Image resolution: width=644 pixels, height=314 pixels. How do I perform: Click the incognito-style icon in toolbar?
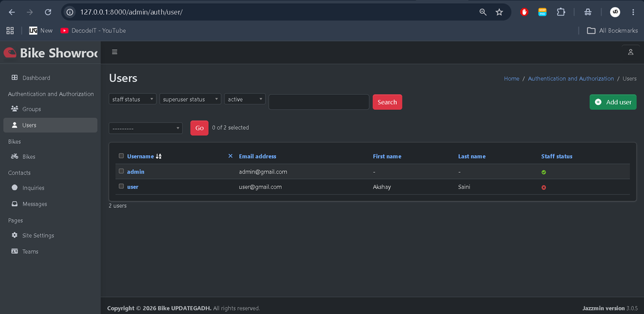pos(588,13)
